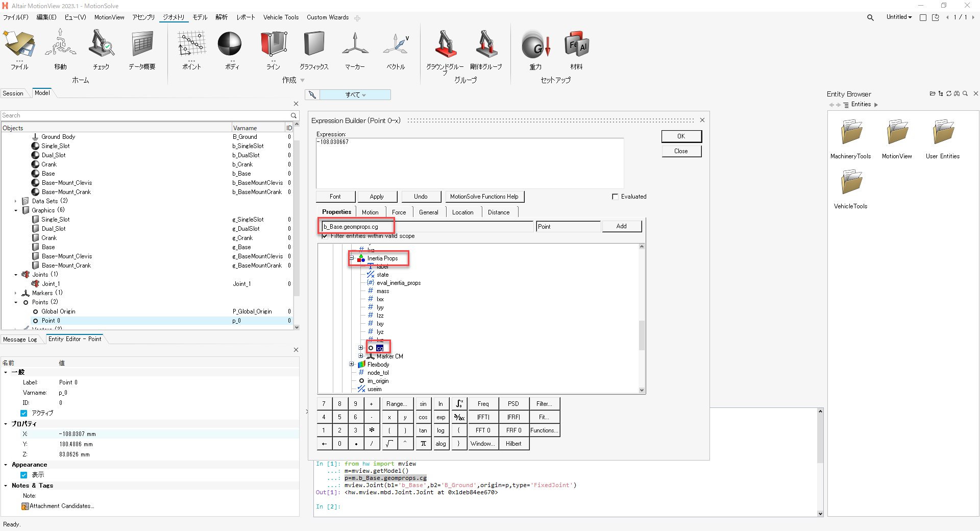Collapse the プロパティ section
980x531 pixels.
coord(6,424)
